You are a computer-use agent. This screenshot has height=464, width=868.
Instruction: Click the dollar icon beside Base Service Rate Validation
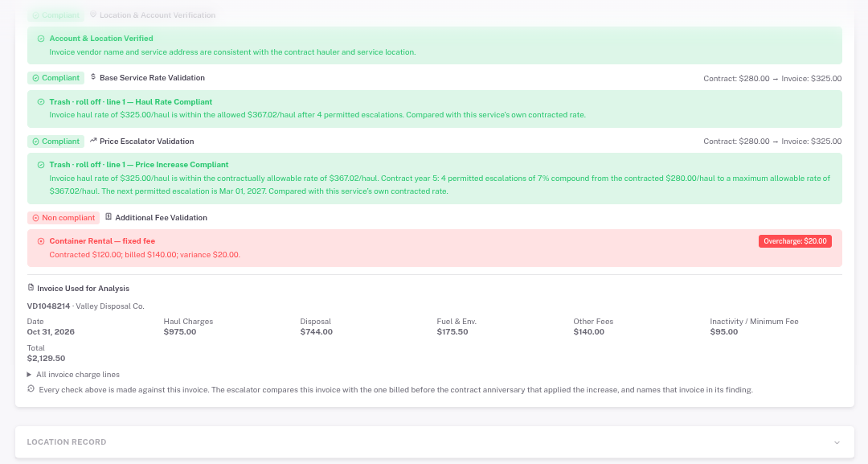[93, 77]
